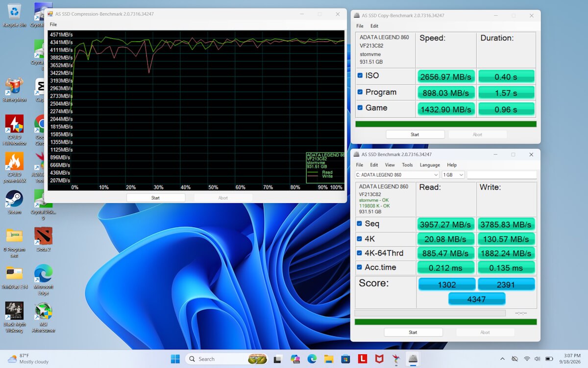Image resolution: width=588 pixels, height=368 pixels.
Task: Toggle the 4K-64Thrd benchmark checkbox
Action: pyautogui.click(x=360, y=253)
